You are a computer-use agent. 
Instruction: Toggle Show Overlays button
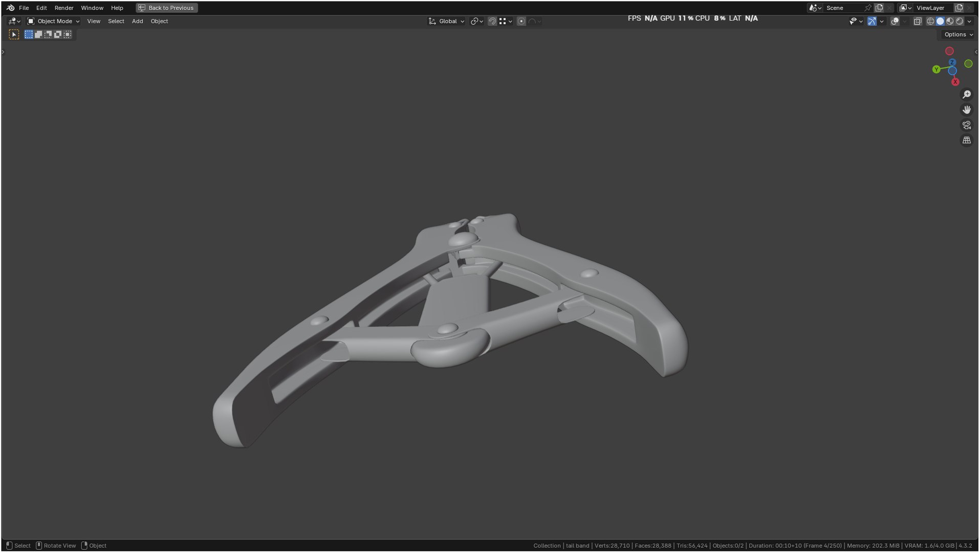895,21
